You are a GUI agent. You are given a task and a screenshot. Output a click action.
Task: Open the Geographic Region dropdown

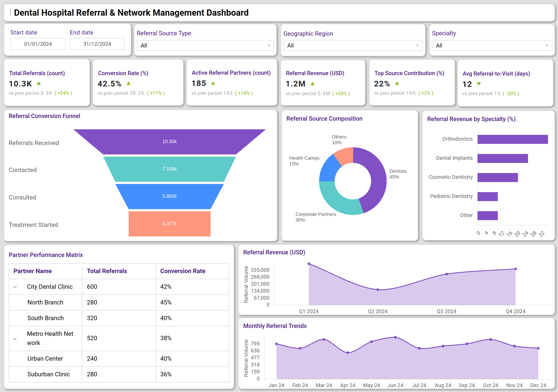pos(353,46)
